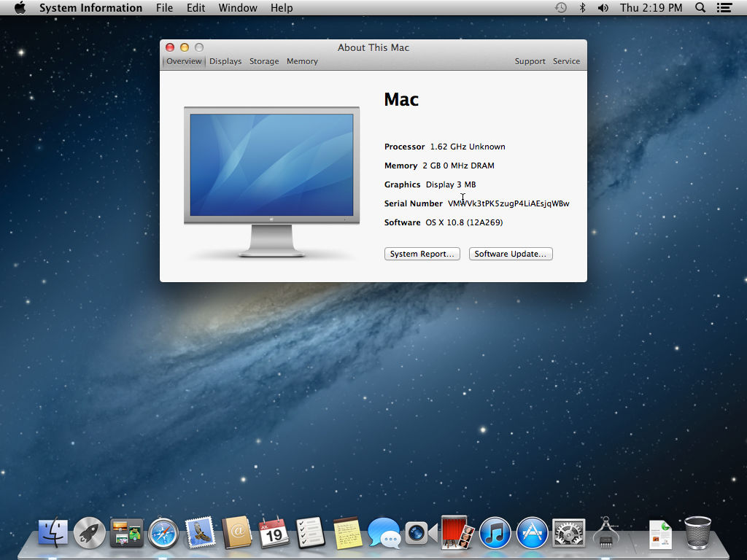Open the document stack in dock
Viewport: 747px width, 560px height.
pos(661,534)
